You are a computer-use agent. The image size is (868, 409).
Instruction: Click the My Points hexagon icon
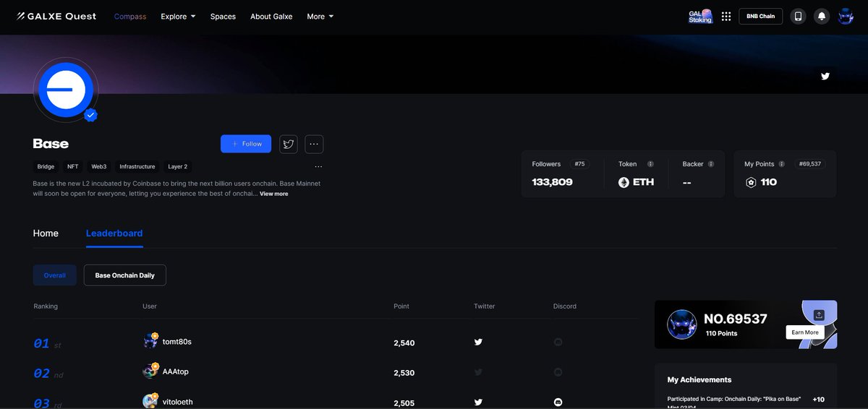[751, 183]
